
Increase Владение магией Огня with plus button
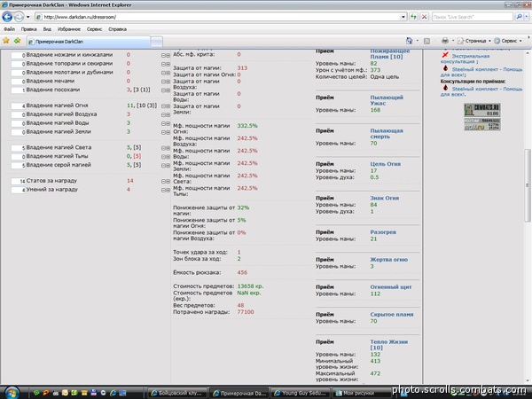[x=168, y=106]
